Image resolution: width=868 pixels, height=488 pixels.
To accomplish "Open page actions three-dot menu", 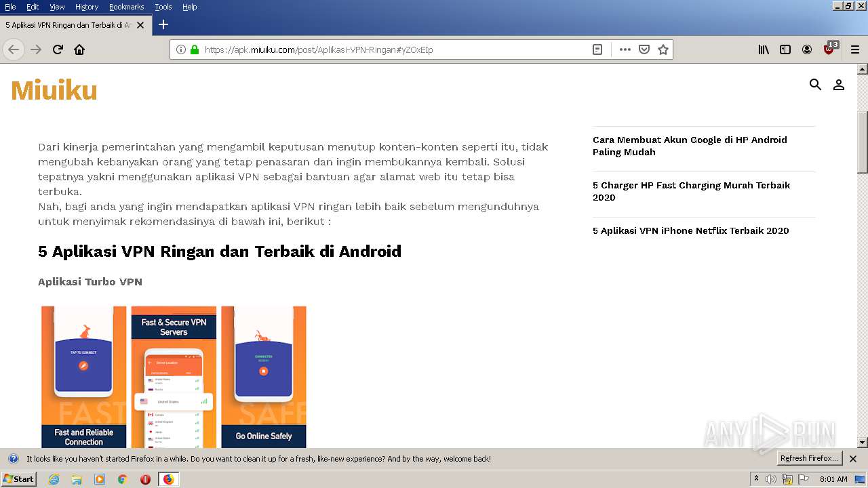I will click(625, 49).
